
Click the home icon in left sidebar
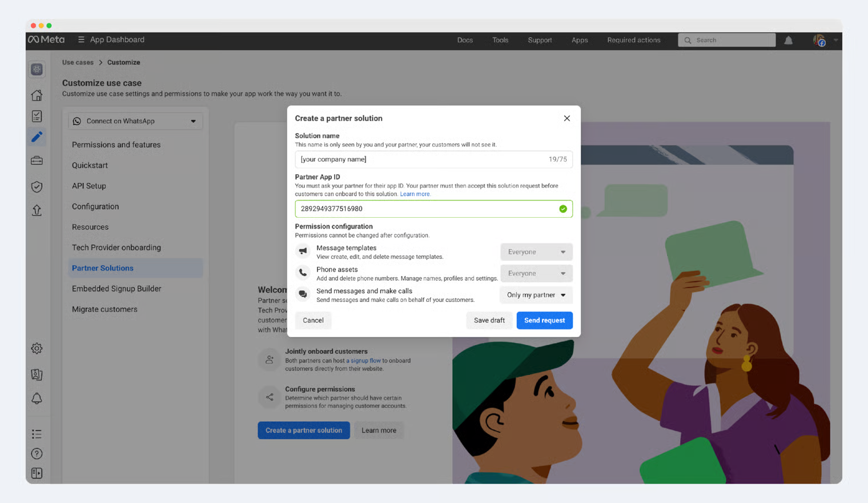click(37, 95)
